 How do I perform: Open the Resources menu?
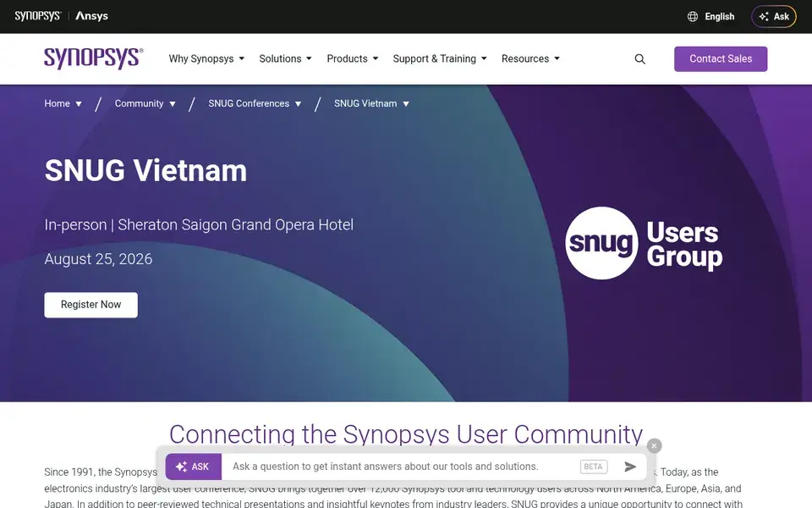pos(525,58)
